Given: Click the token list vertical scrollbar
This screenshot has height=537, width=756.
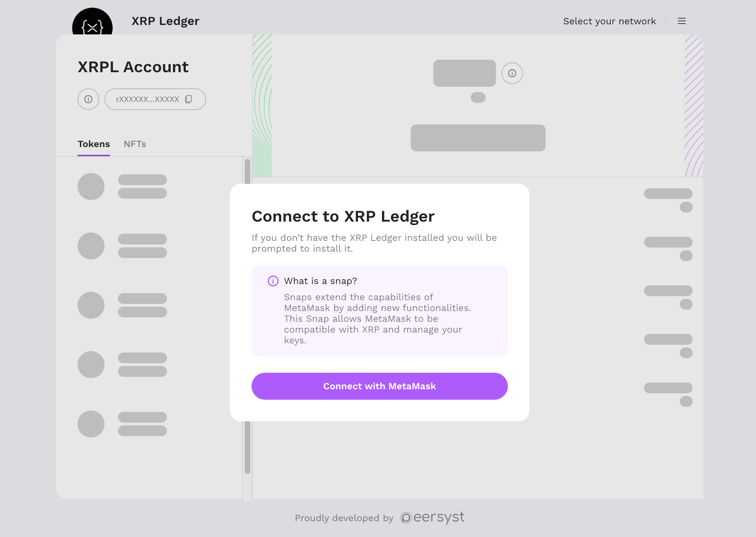Looking at the screenshot, I should point(247,304).
